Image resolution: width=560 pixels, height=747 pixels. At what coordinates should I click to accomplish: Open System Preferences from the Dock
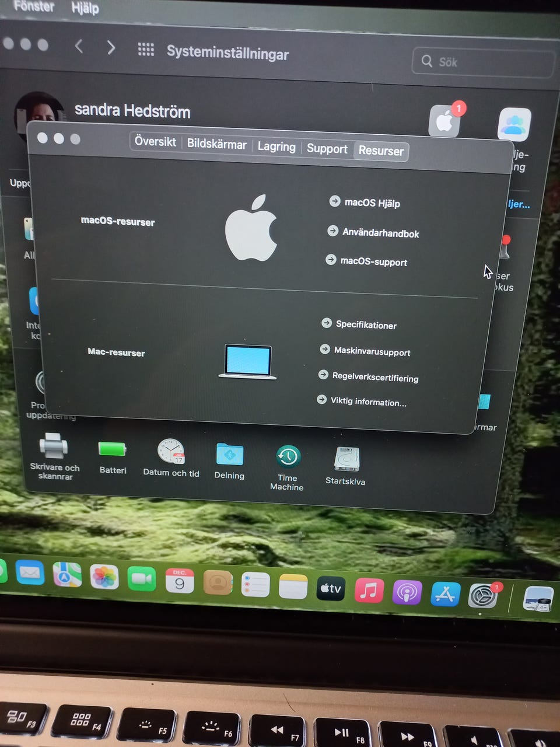tap(484, 596)
